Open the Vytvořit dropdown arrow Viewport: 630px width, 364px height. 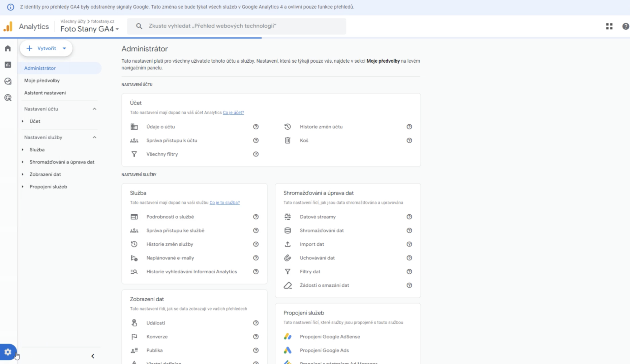64,48
